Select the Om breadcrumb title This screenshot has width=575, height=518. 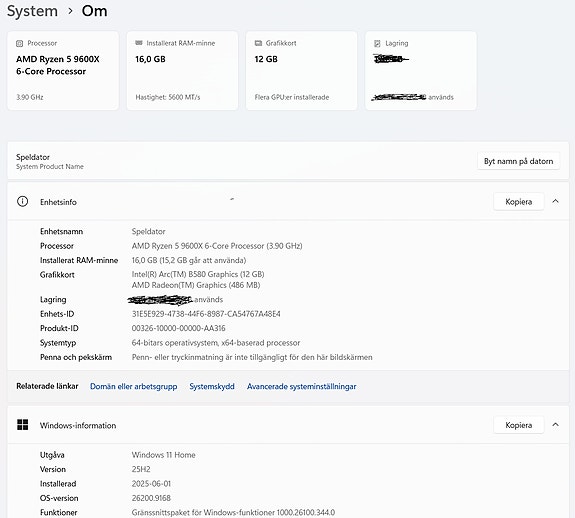(x=95, y=11)
